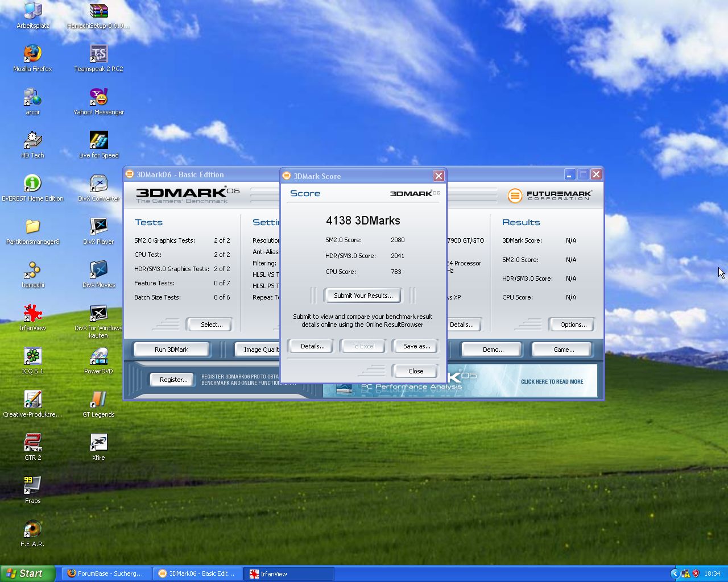Viewport: 728px width, 582px height.
Task: Click the Game button
Action: point(563,350)
